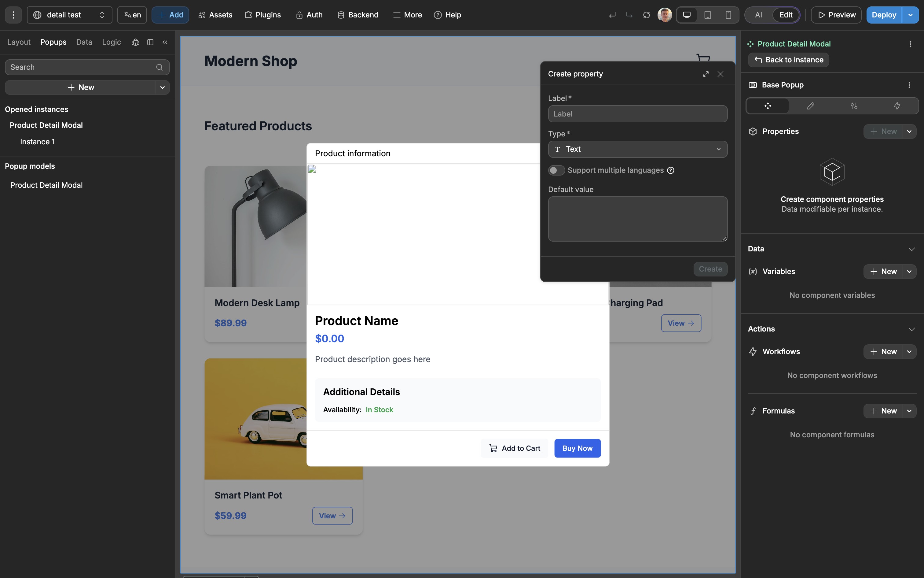Open the Deploy dropdown arrow

click(x=911, y=15)
